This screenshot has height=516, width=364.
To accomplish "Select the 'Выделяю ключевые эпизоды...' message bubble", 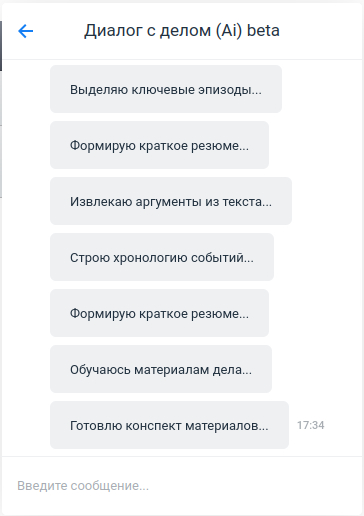I will tap(166, 89).
